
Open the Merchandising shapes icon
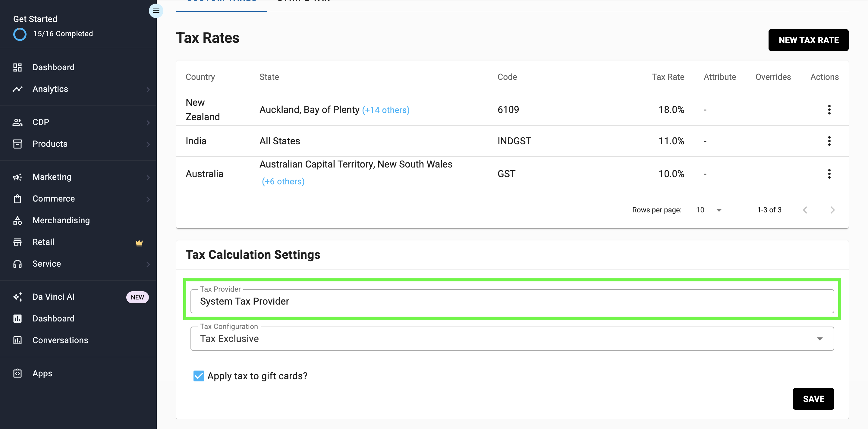click(x=17, y=220)
